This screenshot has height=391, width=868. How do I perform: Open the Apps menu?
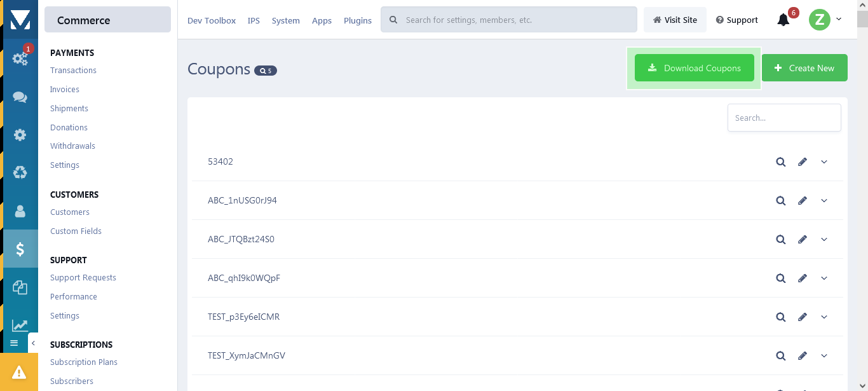point(322,20)
